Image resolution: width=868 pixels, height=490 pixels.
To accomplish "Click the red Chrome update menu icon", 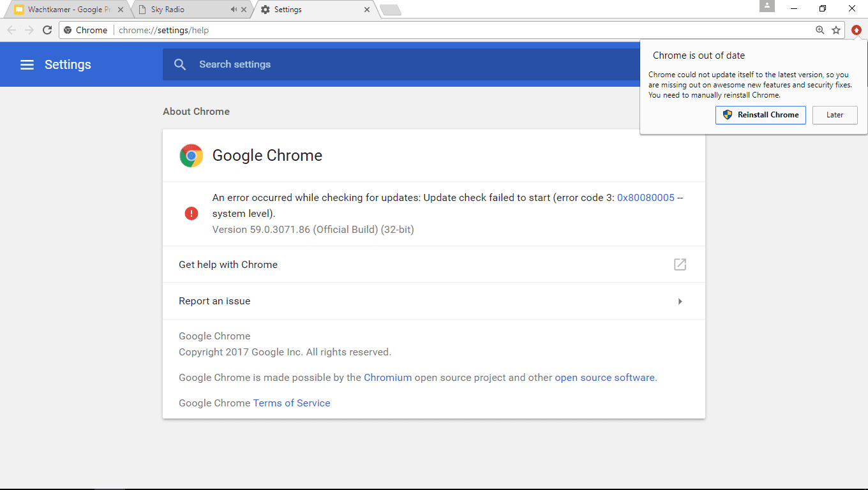I will click(x=857, y=30).
